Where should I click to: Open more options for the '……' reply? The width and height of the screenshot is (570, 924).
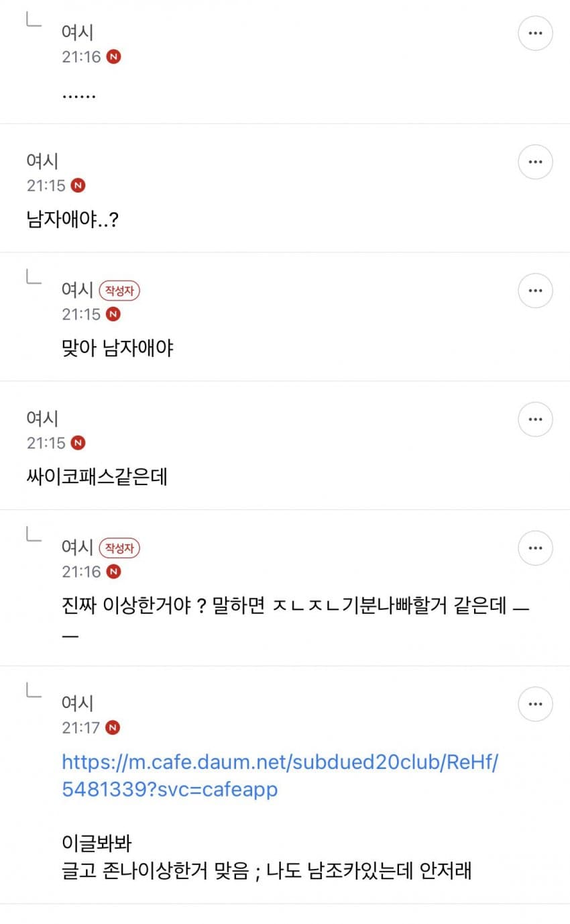pos(535,34)
